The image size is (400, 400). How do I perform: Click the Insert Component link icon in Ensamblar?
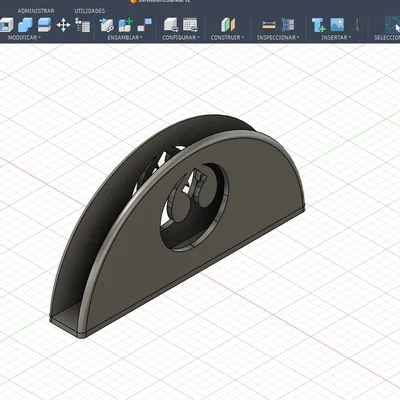107,25
